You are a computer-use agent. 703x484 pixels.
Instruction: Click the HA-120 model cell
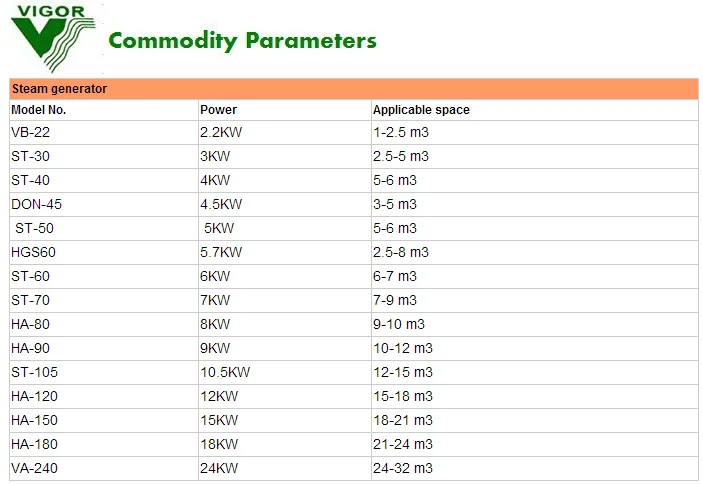click(104, 396)
